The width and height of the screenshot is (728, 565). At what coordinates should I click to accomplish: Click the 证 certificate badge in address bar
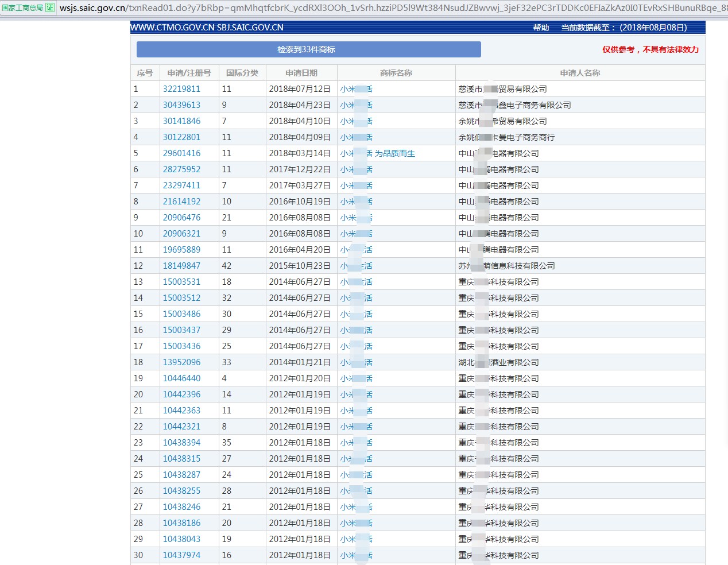50,7
